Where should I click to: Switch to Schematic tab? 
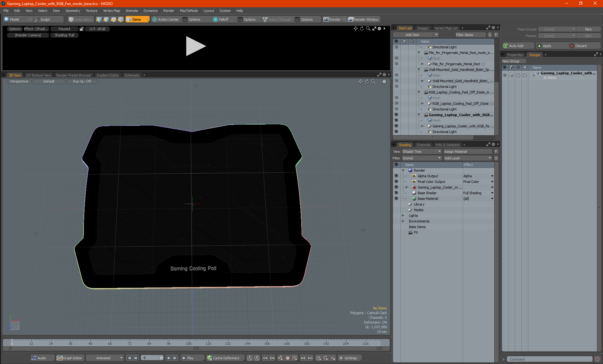[x=132, y=75]
